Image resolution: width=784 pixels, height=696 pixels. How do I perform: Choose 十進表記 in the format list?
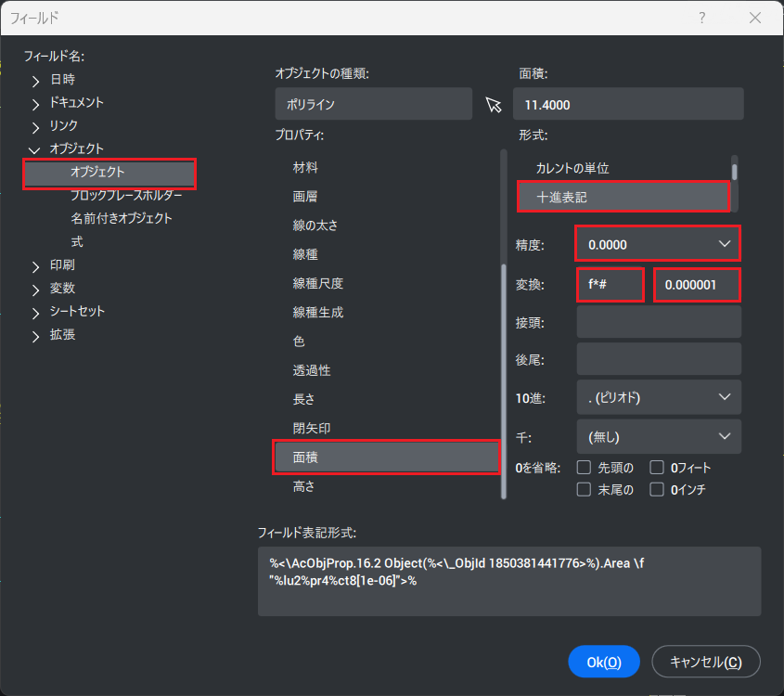[x=623, y=198]
